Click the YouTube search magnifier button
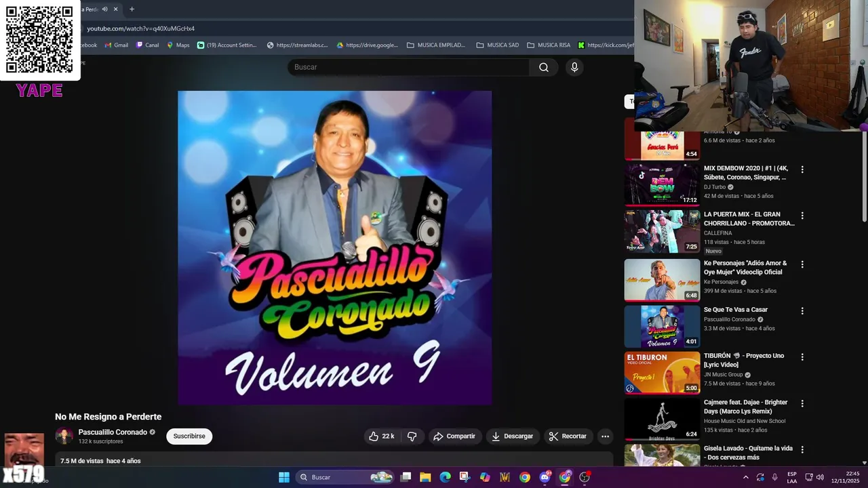 [x=544, y=67]
